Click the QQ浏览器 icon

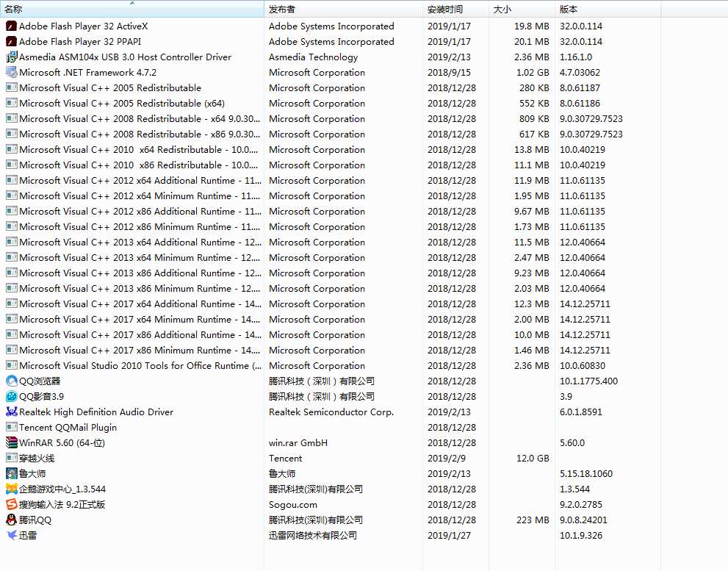11,381
